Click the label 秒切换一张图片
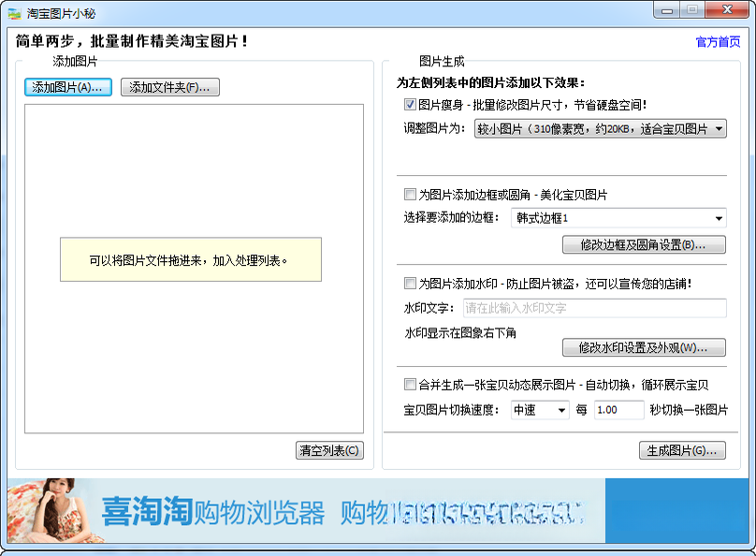Image resolution: width=756 pixels, height=556 pixels. click(x=689, y=410)
